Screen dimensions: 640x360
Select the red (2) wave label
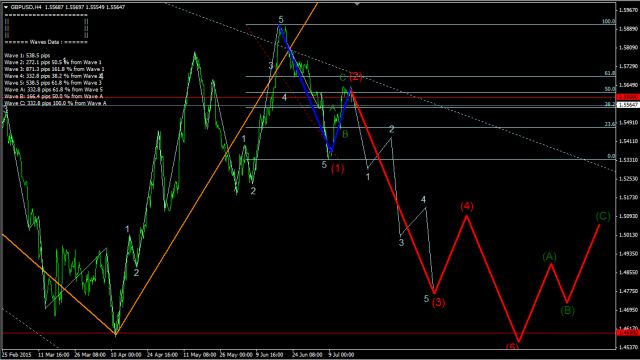356,76
